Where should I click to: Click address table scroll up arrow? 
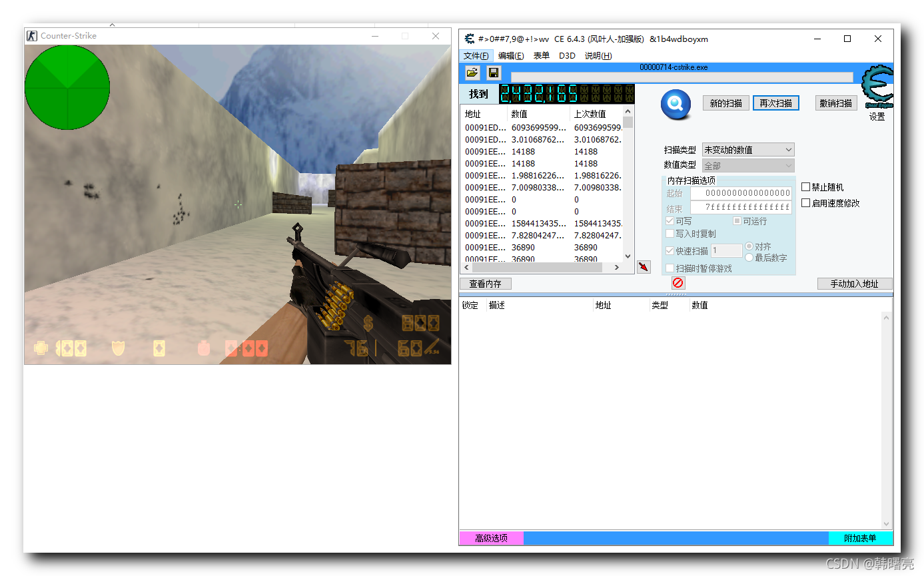(886, 318)
